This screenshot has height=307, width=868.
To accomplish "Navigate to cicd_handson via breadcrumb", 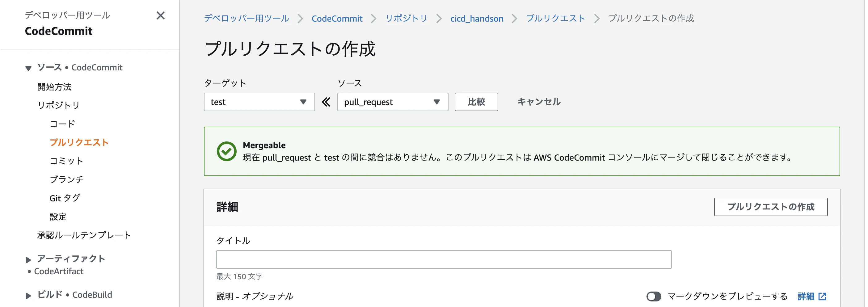I will (x=476, y=19).
